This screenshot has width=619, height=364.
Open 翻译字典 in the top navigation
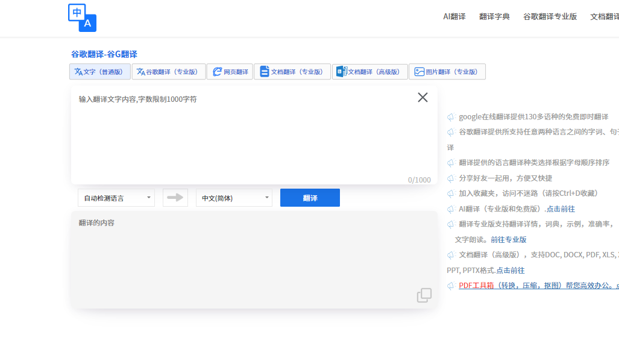coord(494,17)
